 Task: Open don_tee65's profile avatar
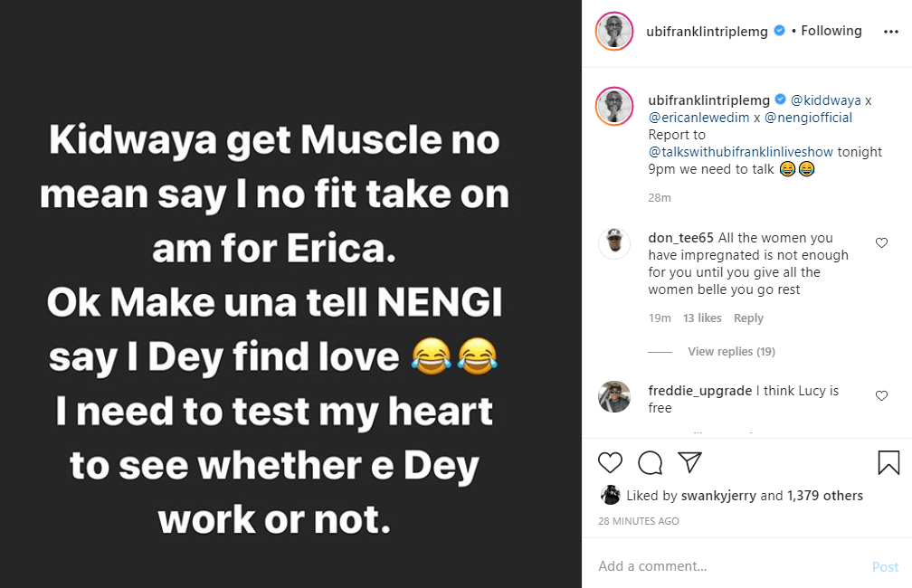[x=614, y=244]
